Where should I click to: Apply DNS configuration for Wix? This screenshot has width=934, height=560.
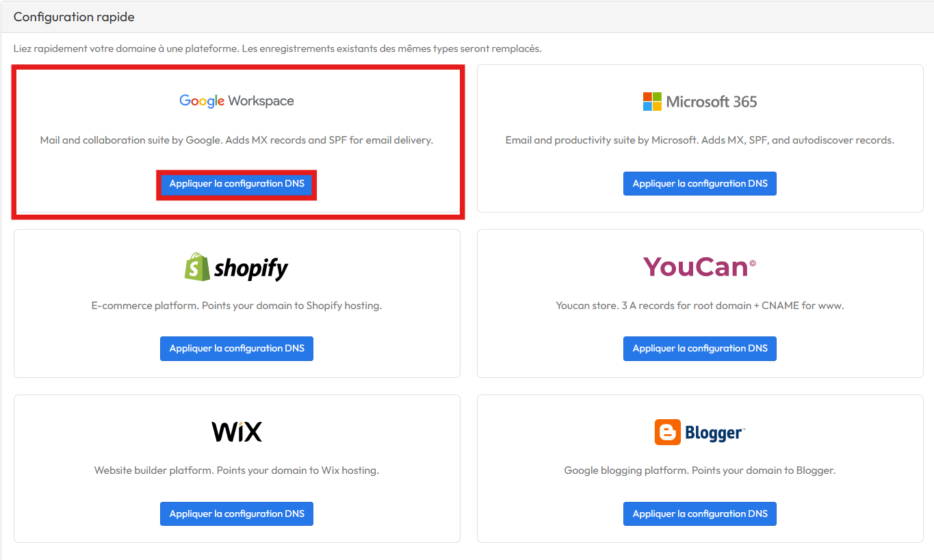[237, 514]
